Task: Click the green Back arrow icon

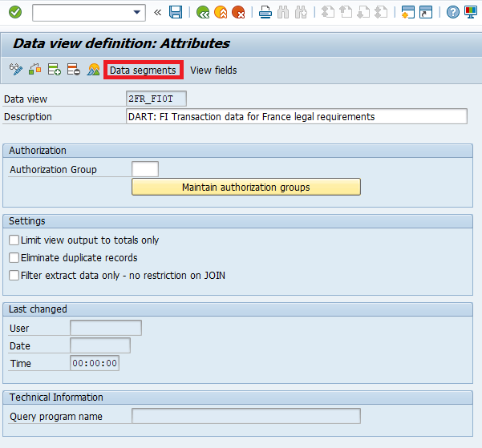Action: [x=203, y=12]
